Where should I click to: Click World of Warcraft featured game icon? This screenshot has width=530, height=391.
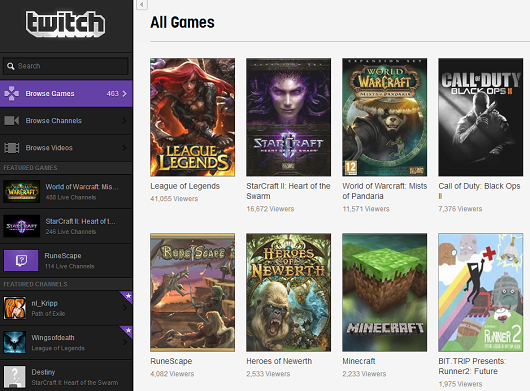21,192
